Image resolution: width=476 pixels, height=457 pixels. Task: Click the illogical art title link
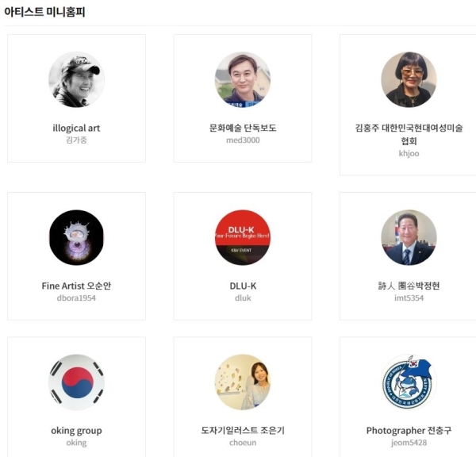click(76, 129)
